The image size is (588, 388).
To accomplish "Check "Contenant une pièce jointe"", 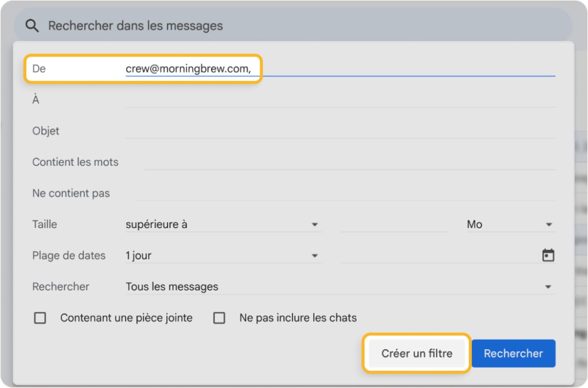I will (x=40, y=318).
